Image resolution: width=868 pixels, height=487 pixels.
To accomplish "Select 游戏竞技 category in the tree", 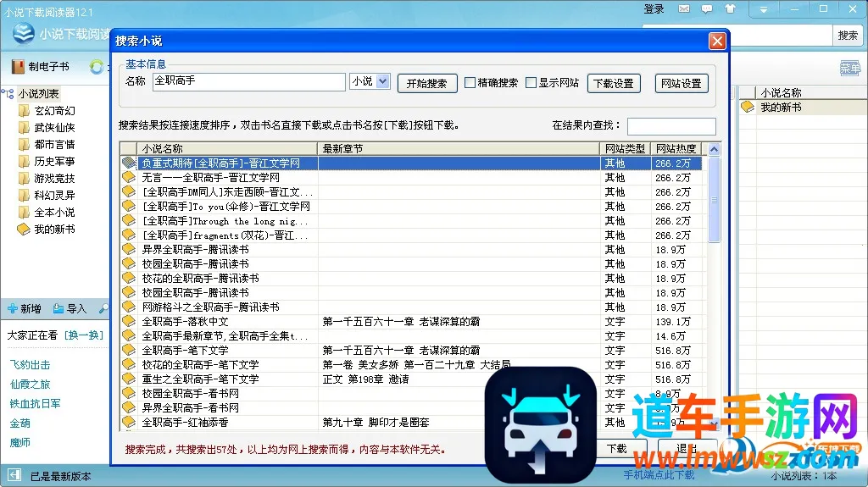I will point(54,178).
